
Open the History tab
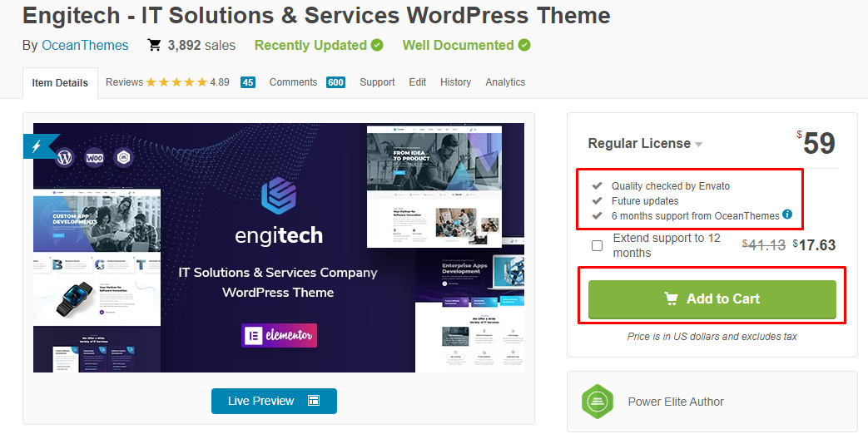coord(455,81)
